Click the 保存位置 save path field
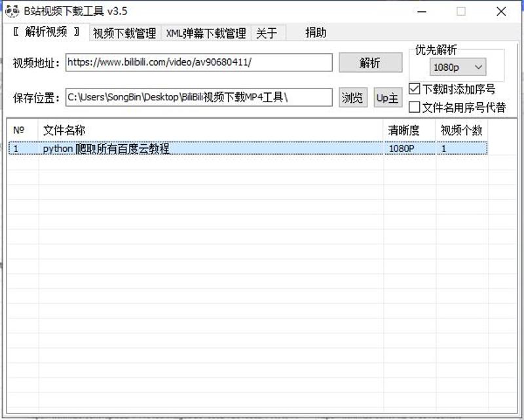This screenshot has height=420, width=524. [199, 98]
